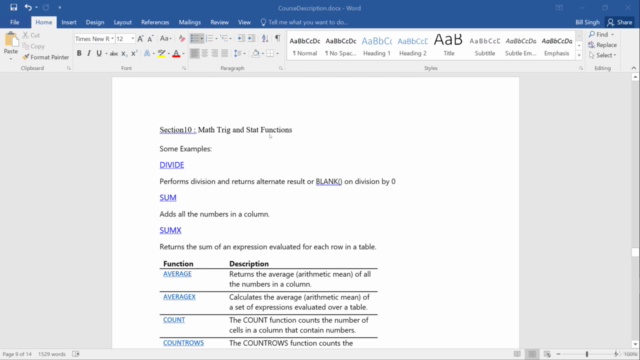Justify the text
Viewport: 640px width, 360px height.
pyautogui.click(x=224, y=53)
